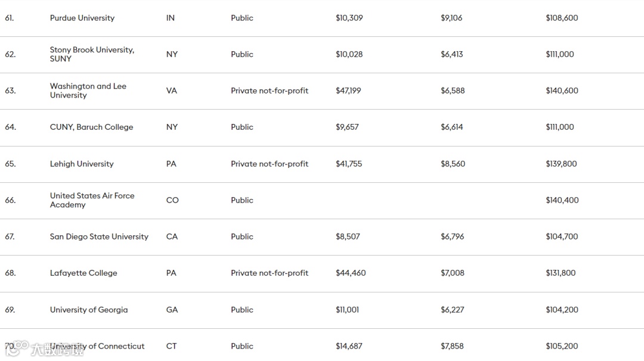Open the Lehigh University entry
The height and width of the screenshot is (361, 644).
click(x=82, y=164)
